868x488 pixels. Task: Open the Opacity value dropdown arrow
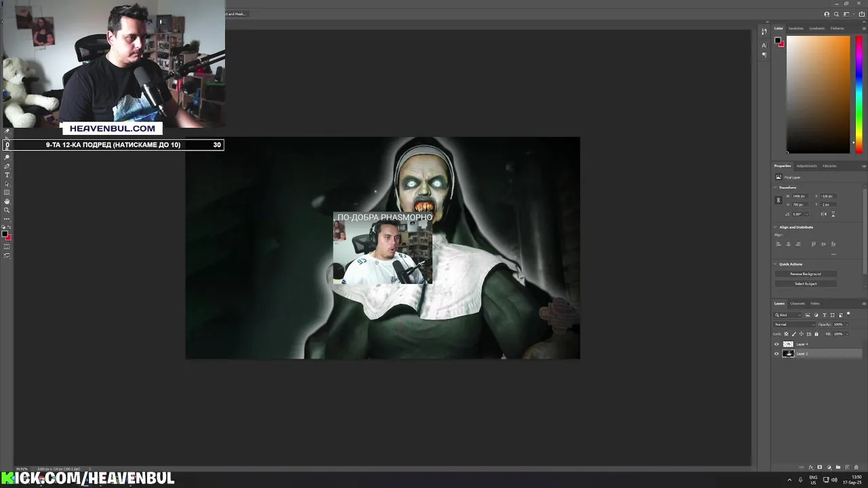(x=847, y=325)
